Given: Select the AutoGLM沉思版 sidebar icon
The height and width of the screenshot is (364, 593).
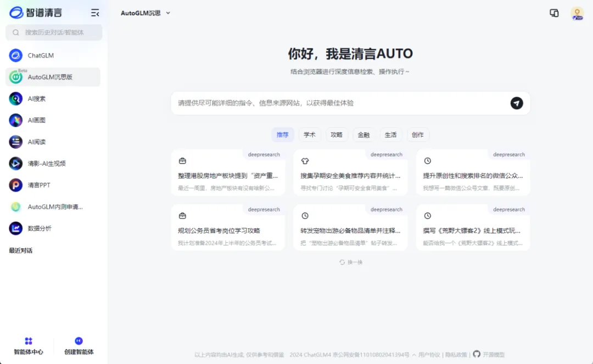Looking at the screenshot, I should (x=15, y=77).
